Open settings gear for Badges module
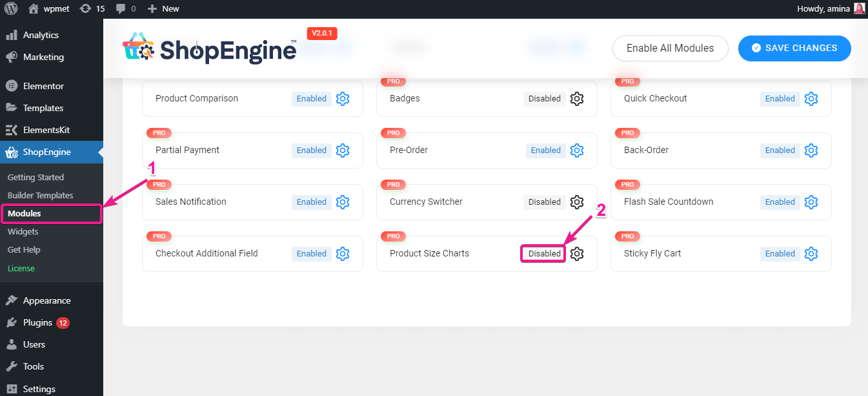The width and height of the screenshot is (868, 396). pyautogui.click(x=577, y=99)
